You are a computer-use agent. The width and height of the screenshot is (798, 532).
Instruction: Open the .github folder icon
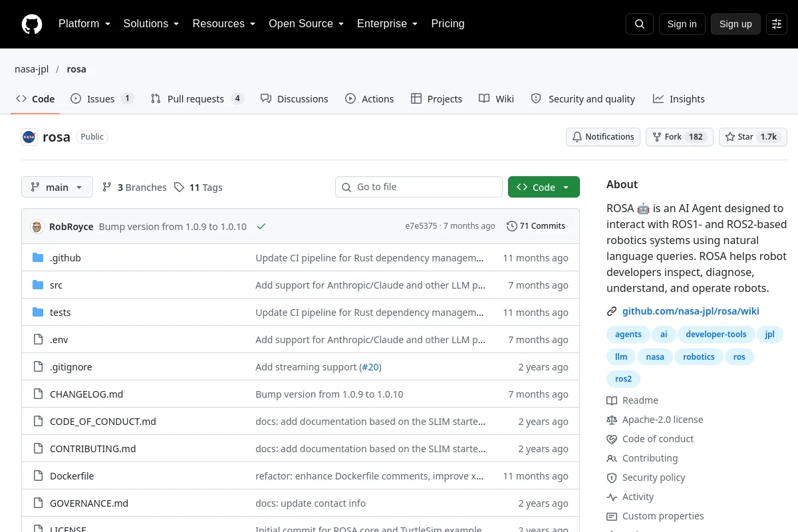[x=38, y=258]
